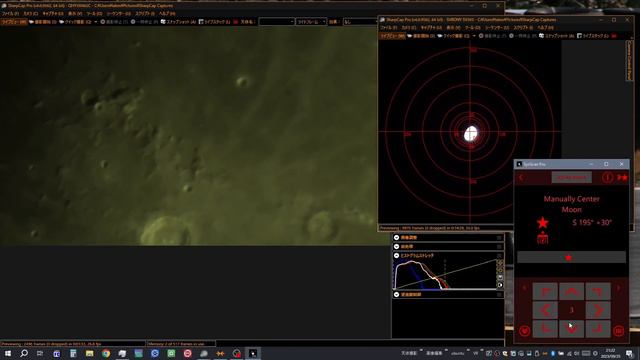Viewport: 640px width, 360px height.
Task: Open Google Chrome from the taskbar
Action: tap(106, 353)
